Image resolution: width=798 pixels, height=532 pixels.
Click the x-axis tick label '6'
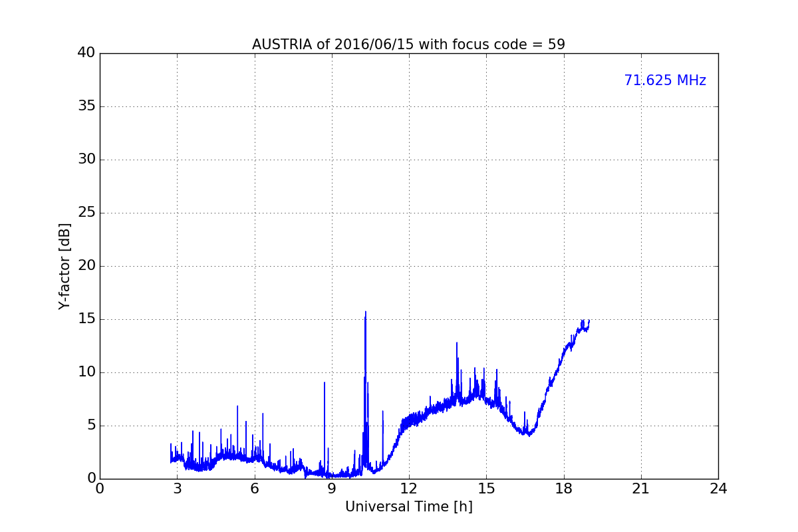point(255,489)
